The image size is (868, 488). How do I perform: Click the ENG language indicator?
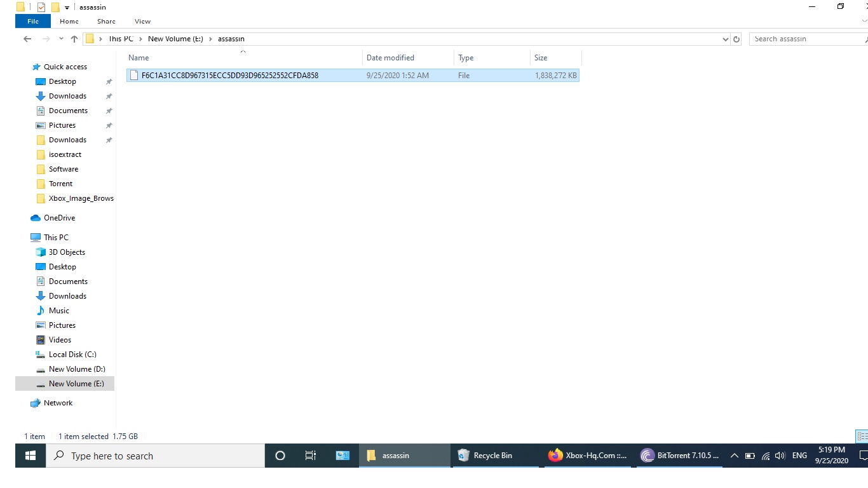click(799, 456)
